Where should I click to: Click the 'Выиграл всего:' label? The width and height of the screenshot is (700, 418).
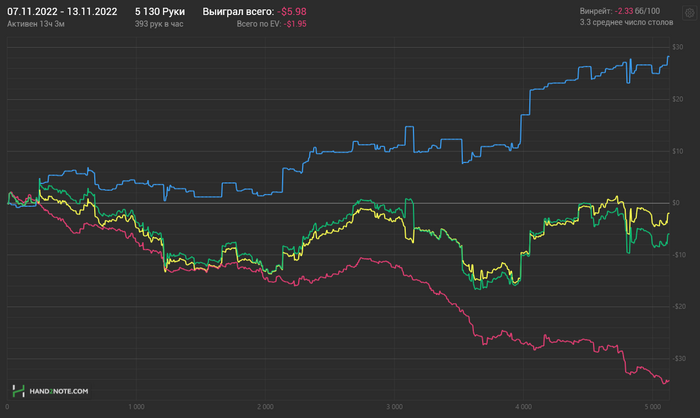coord(238,12)
